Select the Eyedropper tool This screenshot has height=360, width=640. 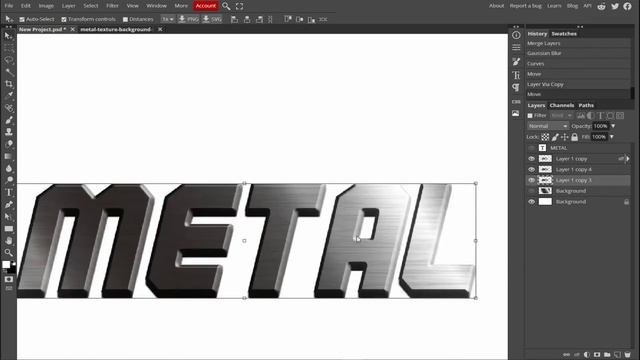point(9,96)
